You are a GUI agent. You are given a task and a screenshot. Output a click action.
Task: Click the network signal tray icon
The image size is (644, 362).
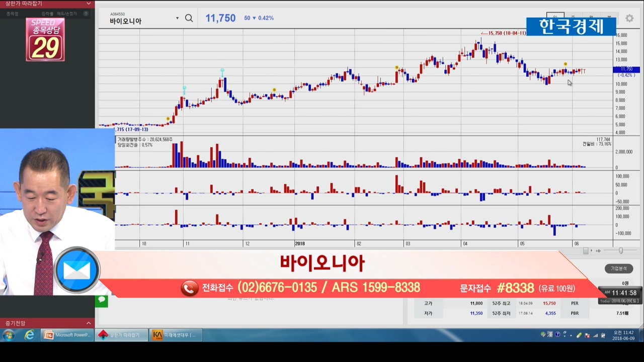tap(596, 335)
